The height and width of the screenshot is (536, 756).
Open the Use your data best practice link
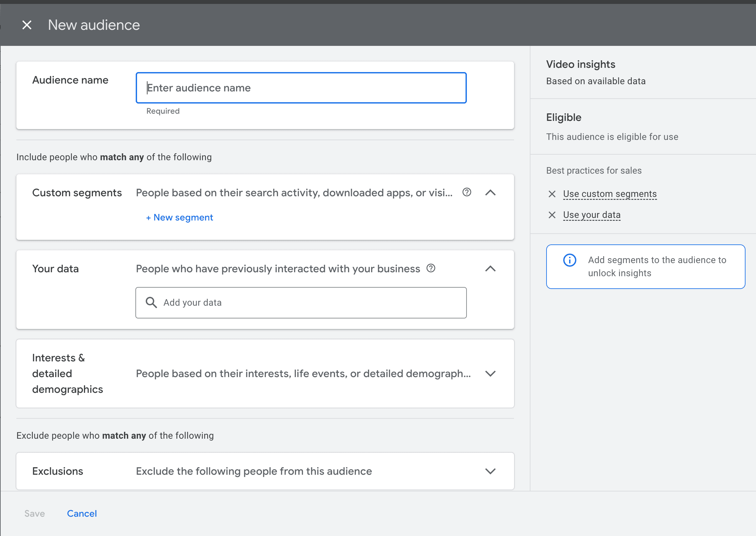591,215
